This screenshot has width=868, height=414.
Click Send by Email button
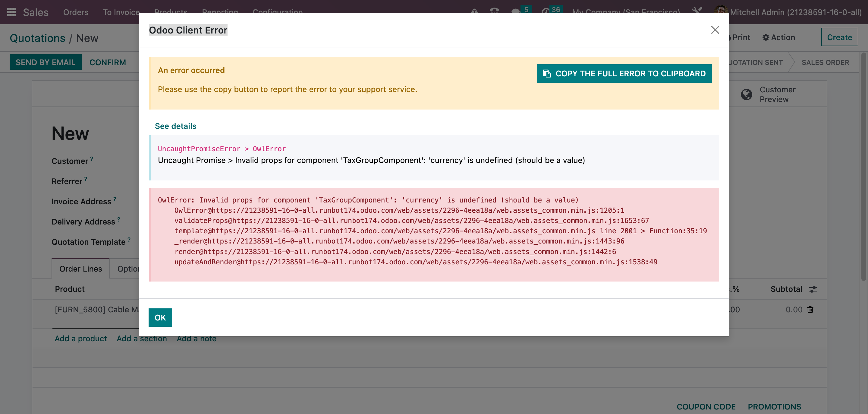[x=46, y=62]
